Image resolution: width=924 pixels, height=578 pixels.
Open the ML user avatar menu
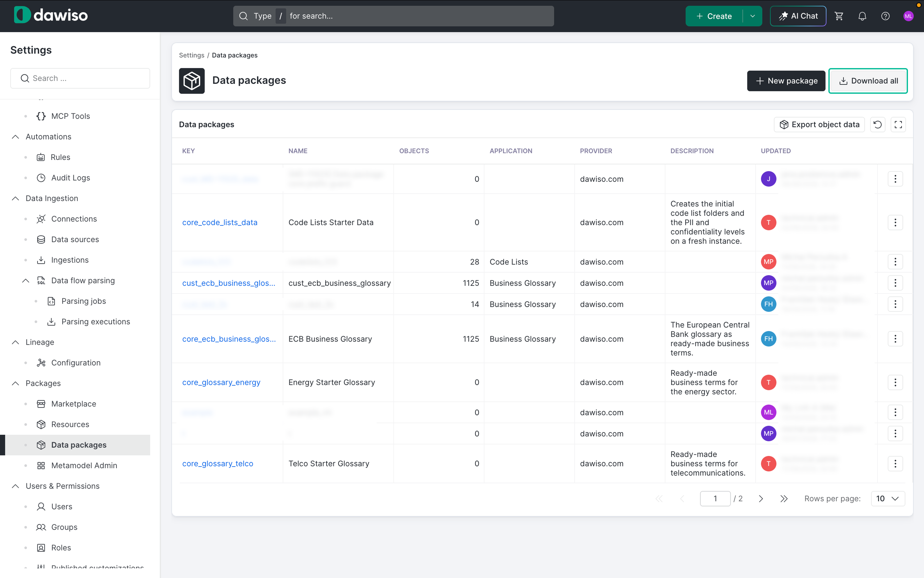coord(908,16)
